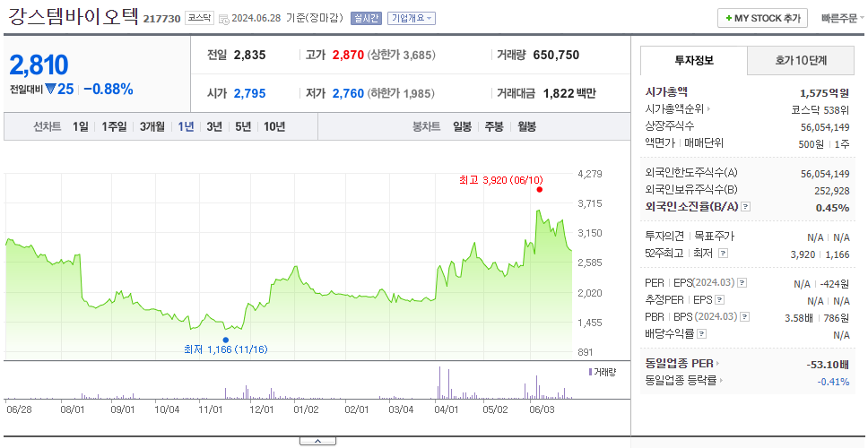The image size is (868, 448).
Task: Click the plus icon in MY STOCK 추가
Action: [729, 18]
